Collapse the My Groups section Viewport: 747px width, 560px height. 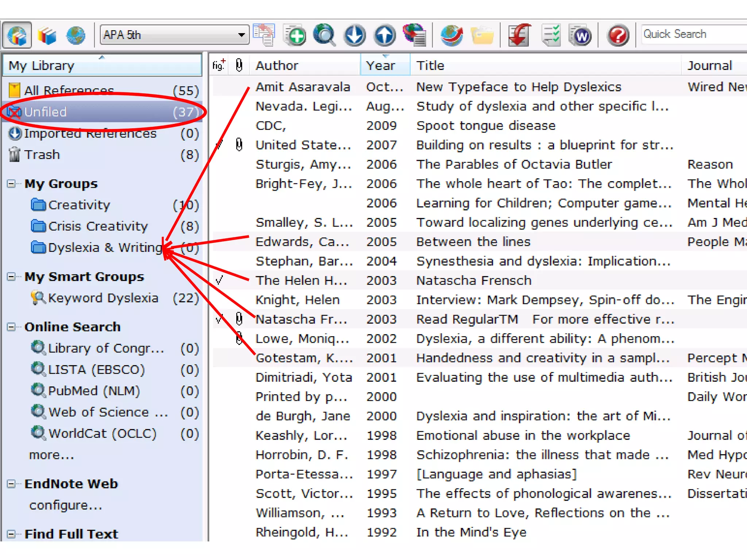[x=11, y=184]
